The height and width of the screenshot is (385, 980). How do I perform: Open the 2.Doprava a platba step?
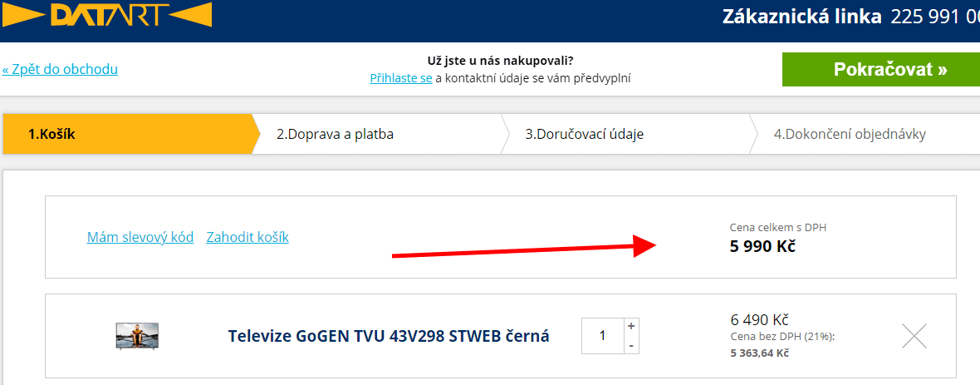[x=336, y=134]
